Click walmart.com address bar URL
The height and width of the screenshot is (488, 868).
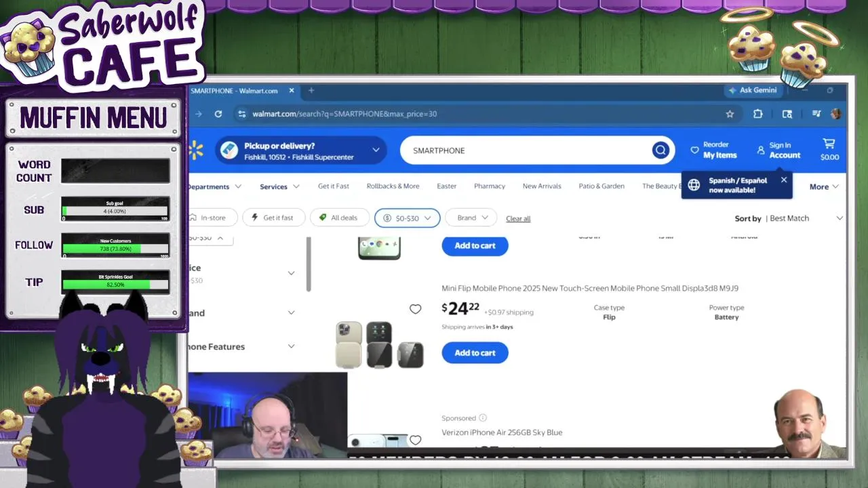[x=344, y=114]
